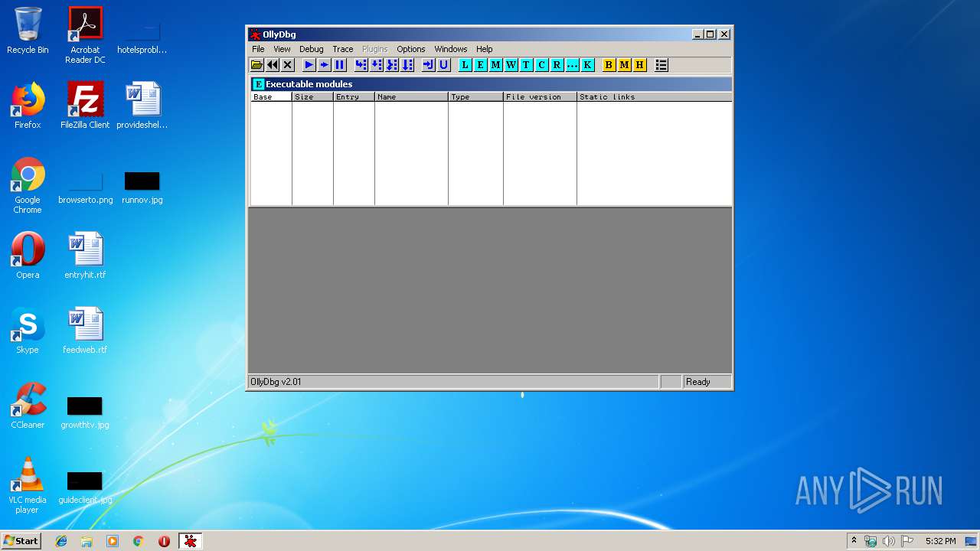Sort modules by Base column header
This screenshot has width=980, height=551.
[271, 97]
